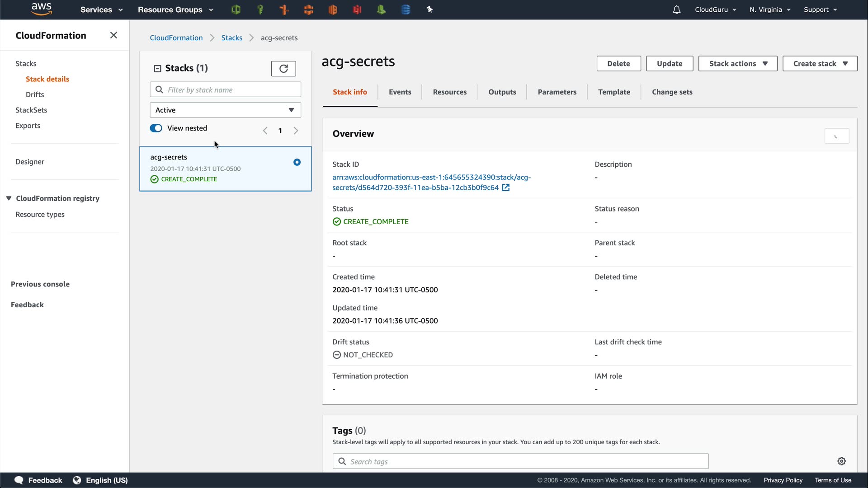The image size is (868, 488).
Task: Open the Active filter dropdown
Action: pos(225,110)
